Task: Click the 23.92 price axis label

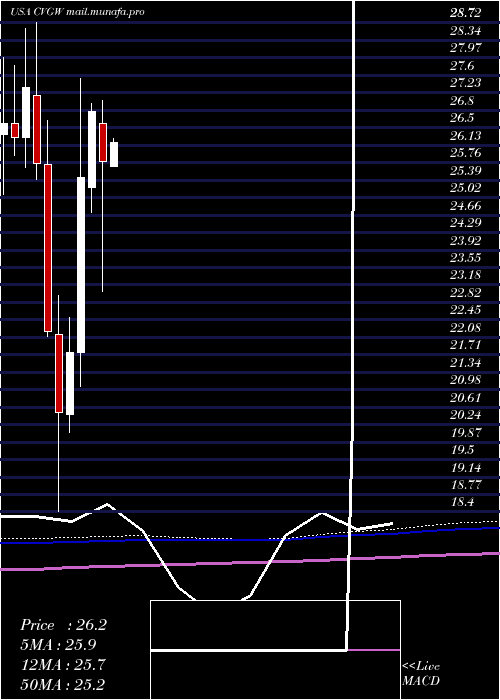Action: (466, 241)
